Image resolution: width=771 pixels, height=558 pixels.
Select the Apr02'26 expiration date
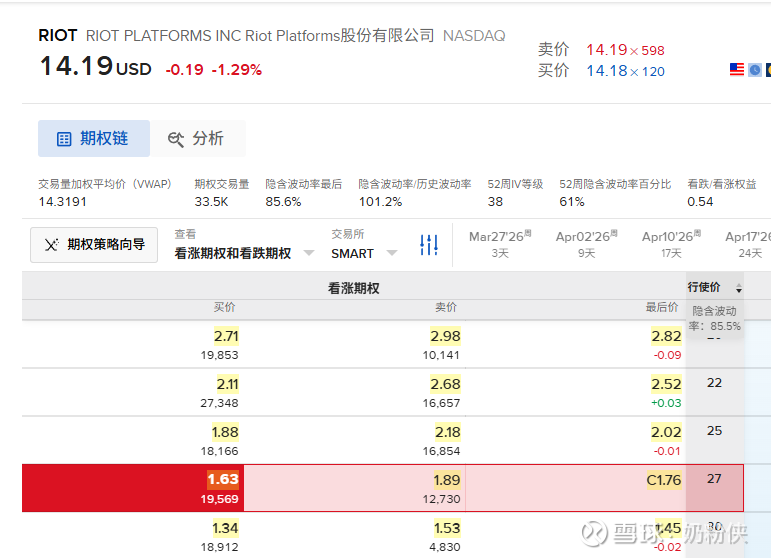[x=586, y=244]
